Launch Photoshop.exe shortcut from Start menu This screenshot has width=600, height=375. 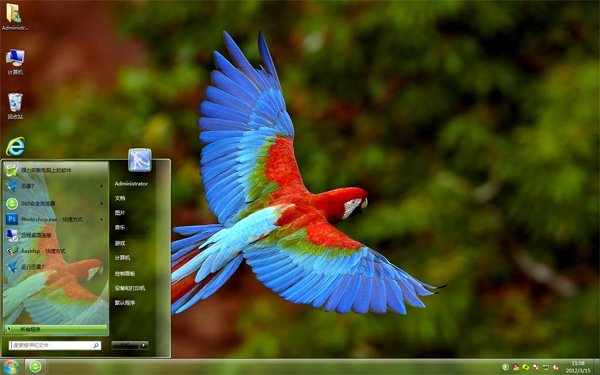(x=56, y=219)
